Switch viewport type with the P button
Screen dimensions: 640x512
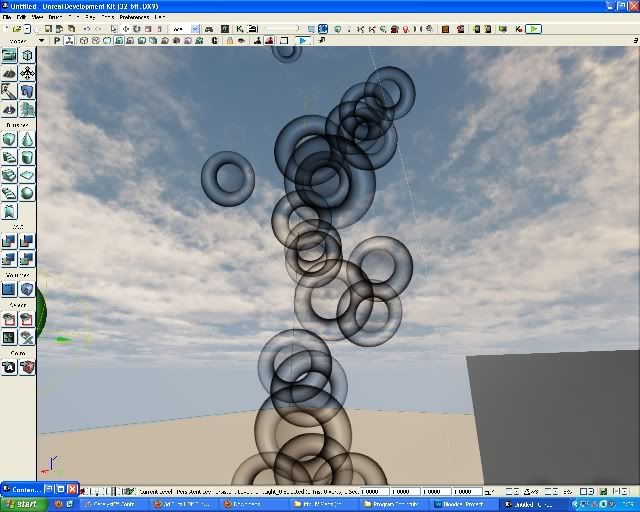57,40
